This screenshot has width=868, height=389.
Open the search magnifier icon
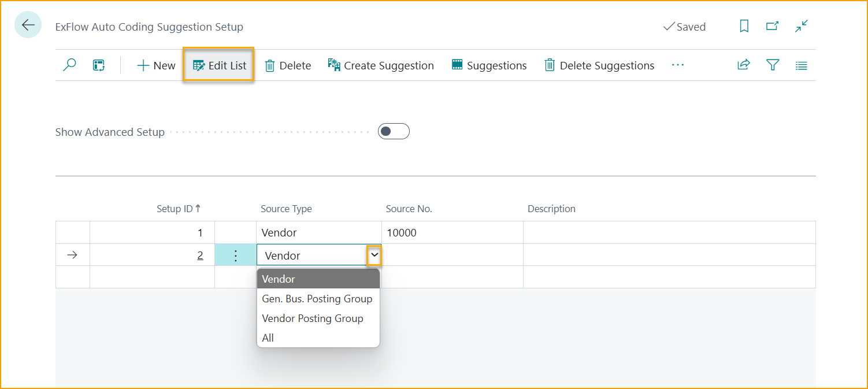pos(69,65)
